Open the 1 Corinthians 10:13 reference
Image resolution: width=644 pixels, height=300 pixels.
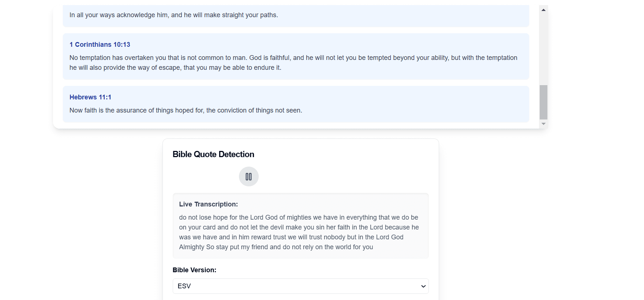[x=100, y=45]
